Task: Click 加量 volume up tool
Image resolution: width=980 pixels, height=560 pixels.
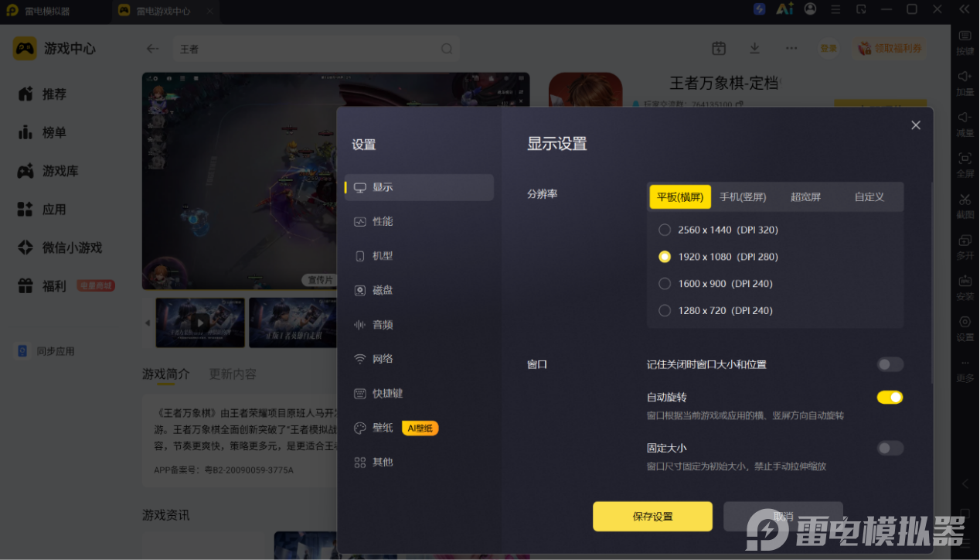Action: 965,84
